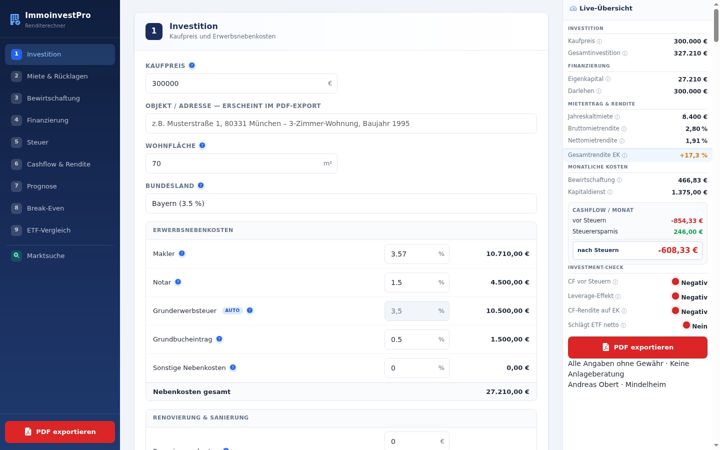Click the Nettomietrendite info icon
The height and width of the screenshot is (450, 720).
(x=622, y=141)
